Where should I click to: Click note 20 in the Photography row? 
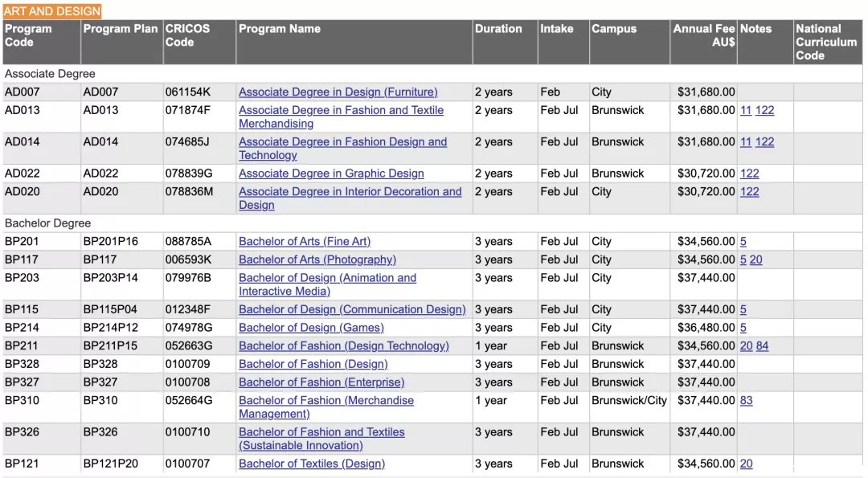tap(755, 259)
